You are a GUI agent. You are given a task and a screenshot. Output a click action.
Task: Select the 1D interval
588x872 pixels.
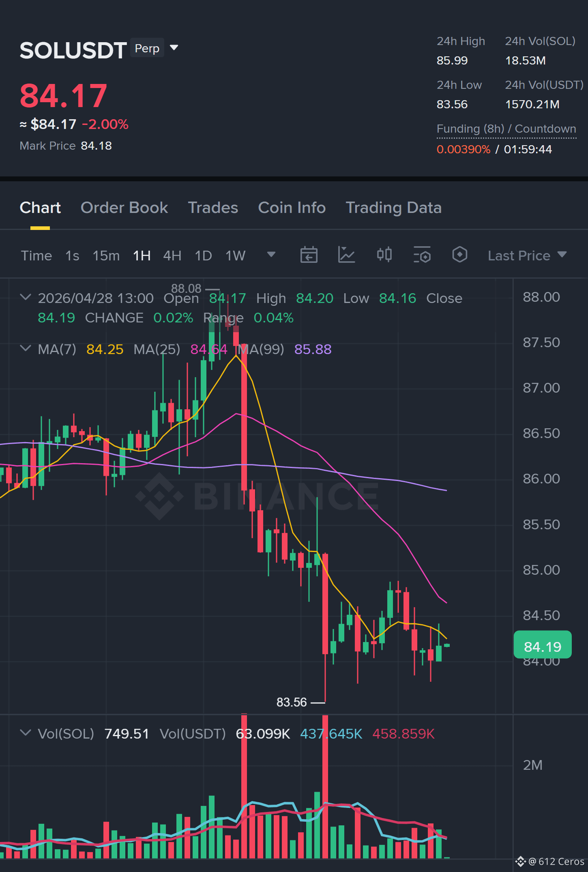203,256
